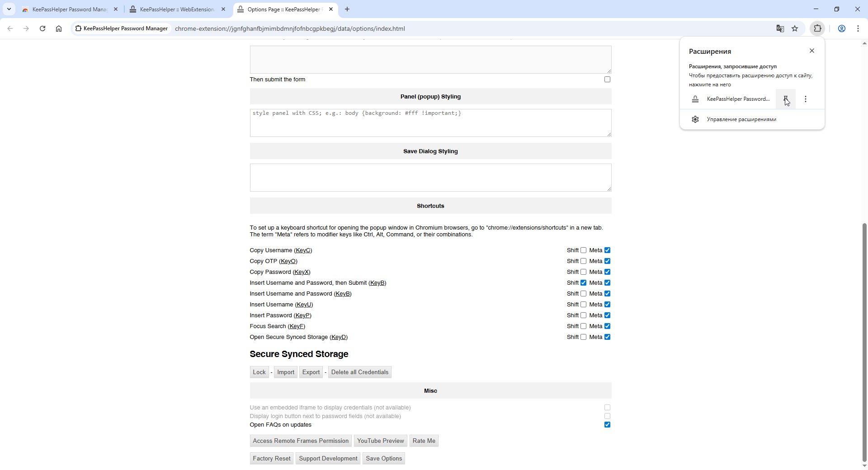This screenshot has width=868, height=470.
Task: Click "Управление расширениями" in extensions popup
Action: click(x=741, y=119)
